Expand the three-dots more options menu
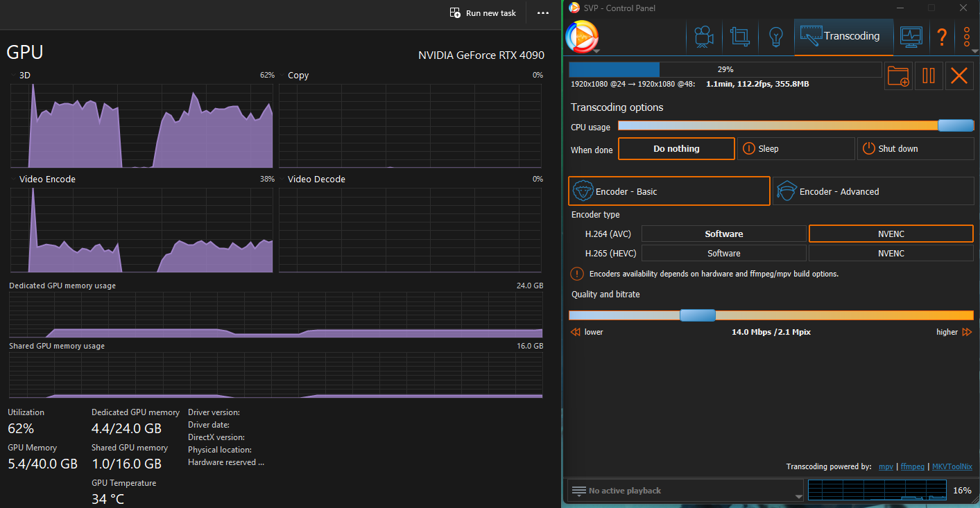Screen dimensions: 980x508 click(x=967, y=36)
